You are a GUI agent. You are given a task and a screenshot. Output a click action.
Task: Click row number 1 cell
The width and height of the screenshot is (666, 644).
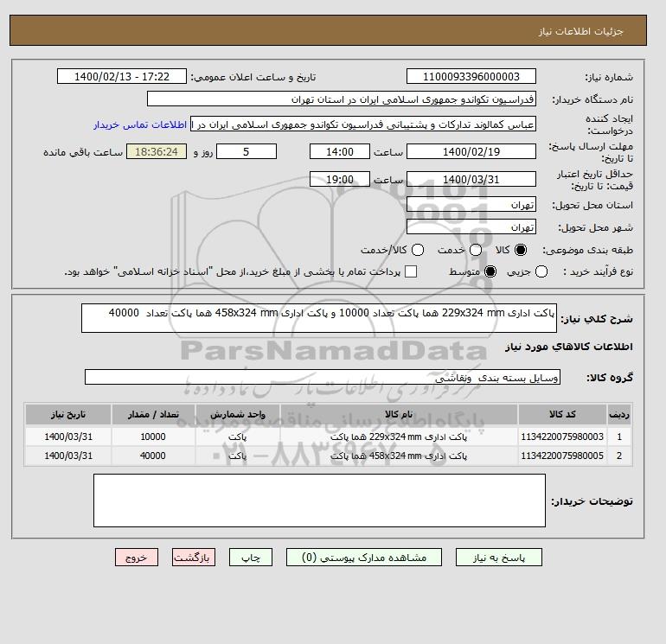pyautogui.click(x=619, y=437)
